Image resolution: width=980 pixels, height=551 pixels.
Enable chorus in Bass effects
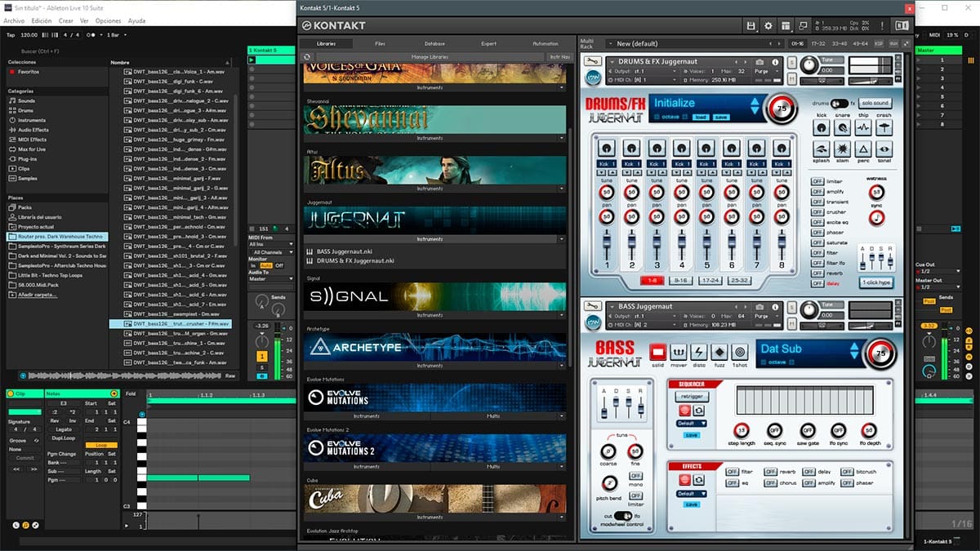770,483
